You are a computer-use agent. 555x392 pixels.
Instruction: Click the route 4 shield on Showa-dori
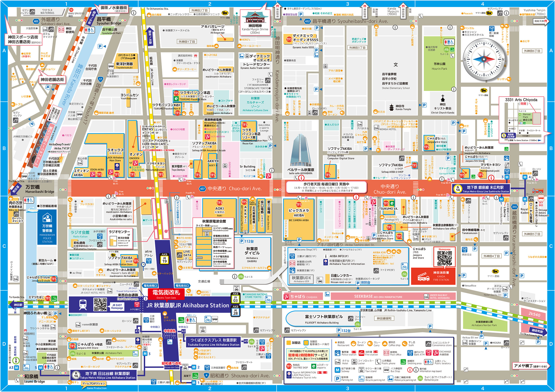tap(206, 376)
